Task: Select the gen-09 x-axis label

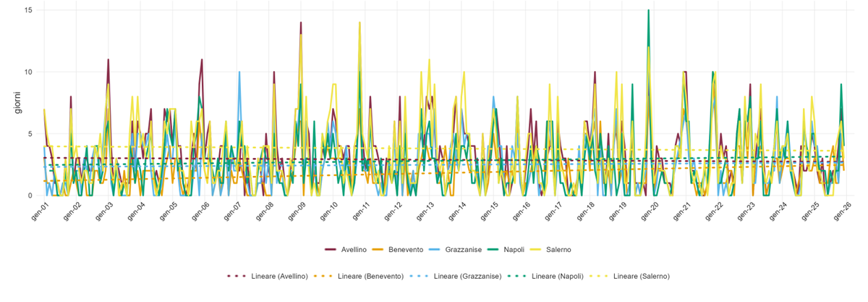Action: tap(297, 211)
